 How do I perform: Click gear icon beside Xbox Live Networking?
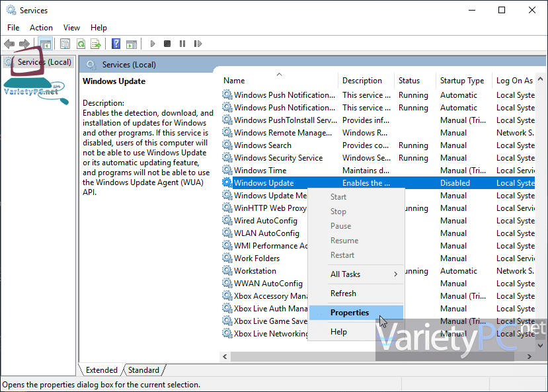pos(227,334)
